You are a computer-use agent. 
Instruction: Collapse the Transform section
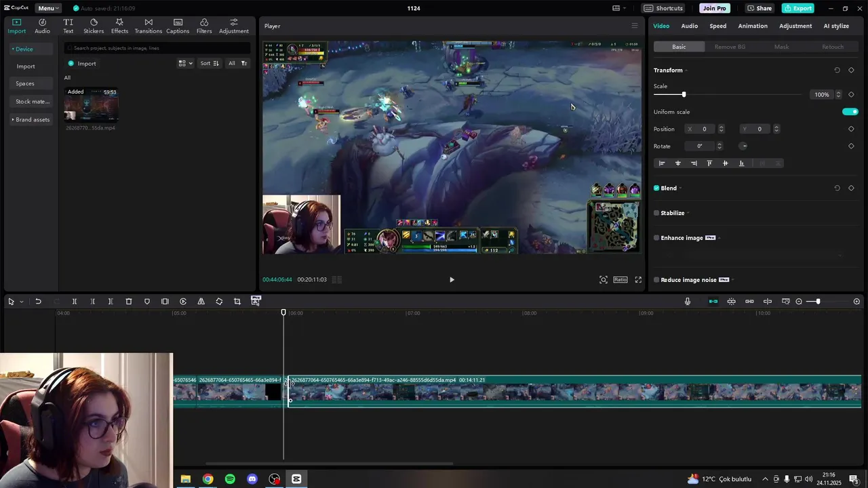pos(686,70)
